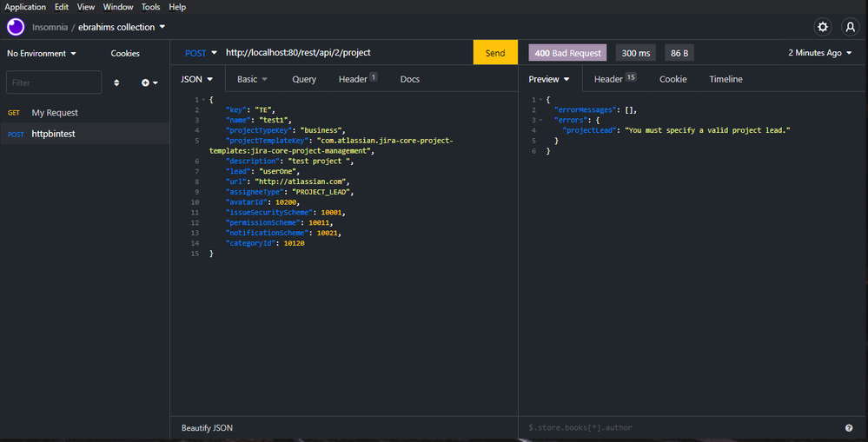Image resolution: width=868 pixels, height=442 pixels.
Task: Open the Tools menu
Action: point(150,7)
